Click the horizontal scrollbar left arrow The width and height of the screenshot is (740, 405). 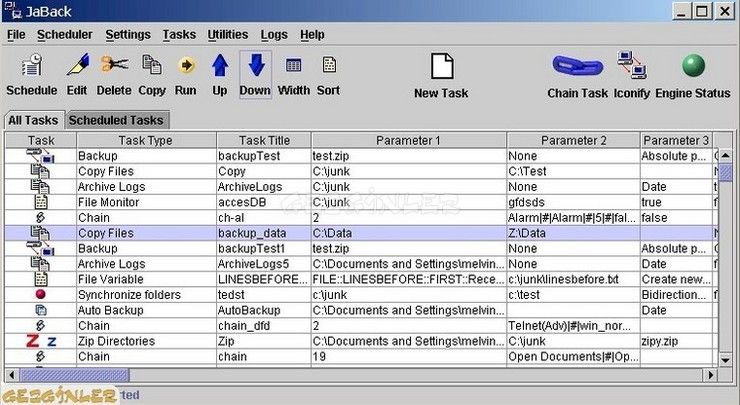click(x=12, y=375)
